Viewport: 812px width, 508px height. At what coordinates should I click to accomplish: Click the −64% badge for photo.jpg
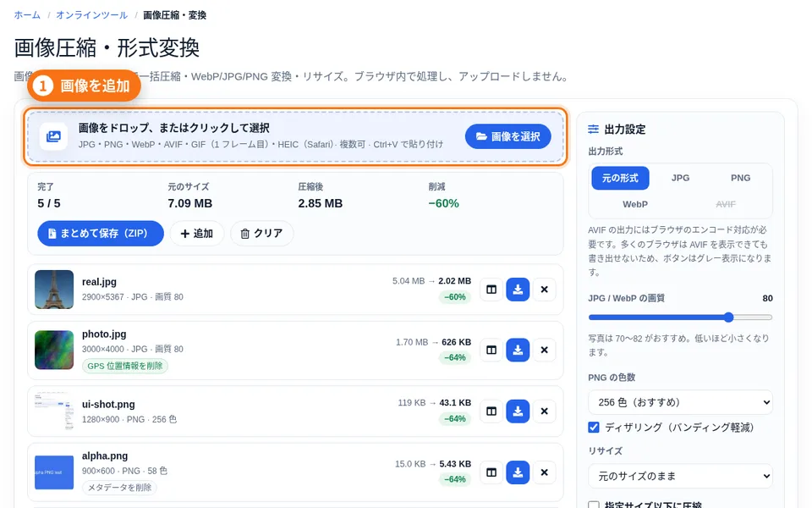(x=455, y=357)
